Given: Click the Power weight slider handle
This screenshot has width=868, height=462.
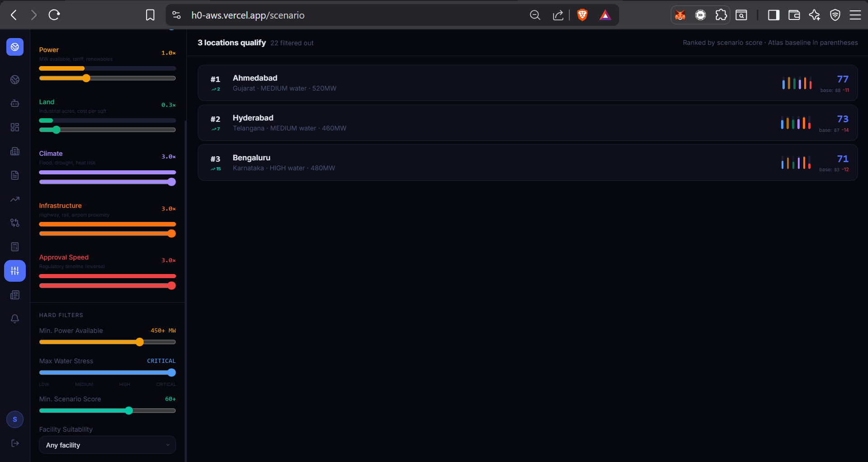Looking at the screenshot, I should [x=86, y=78].
